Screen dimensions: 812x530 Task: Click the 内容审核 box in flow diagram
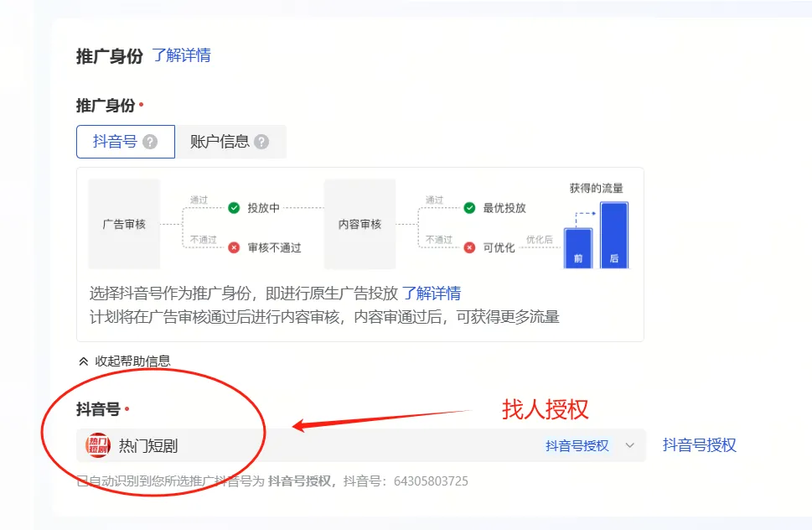(x=359, y=224)
